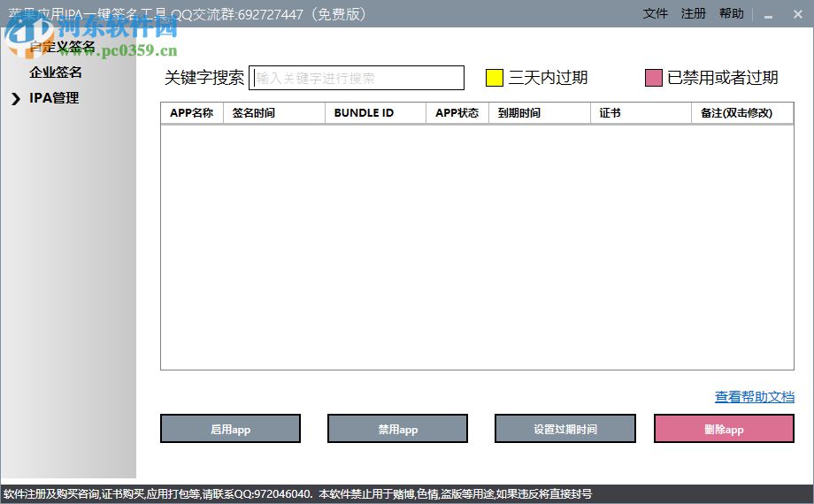814x504 pixels.
Task: Click the pink 删除app button
Action: click(x=724, y=429)
